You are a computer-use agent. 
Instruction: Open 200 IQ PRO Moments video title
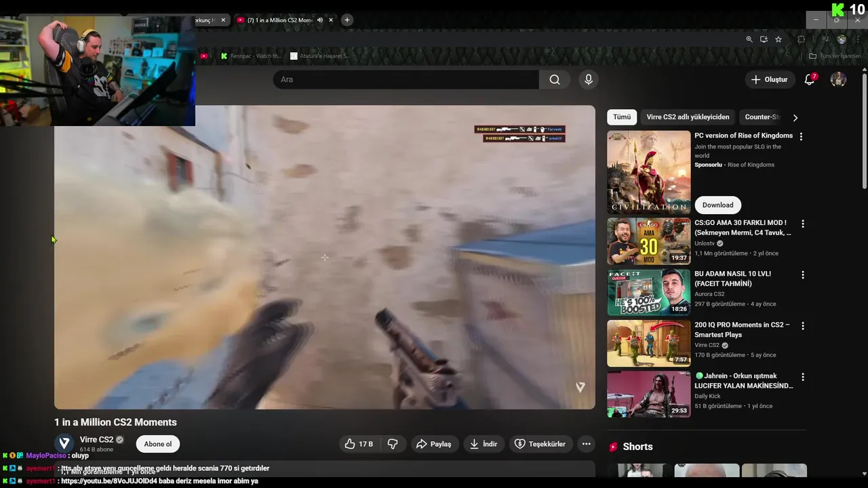click(742, 329)
